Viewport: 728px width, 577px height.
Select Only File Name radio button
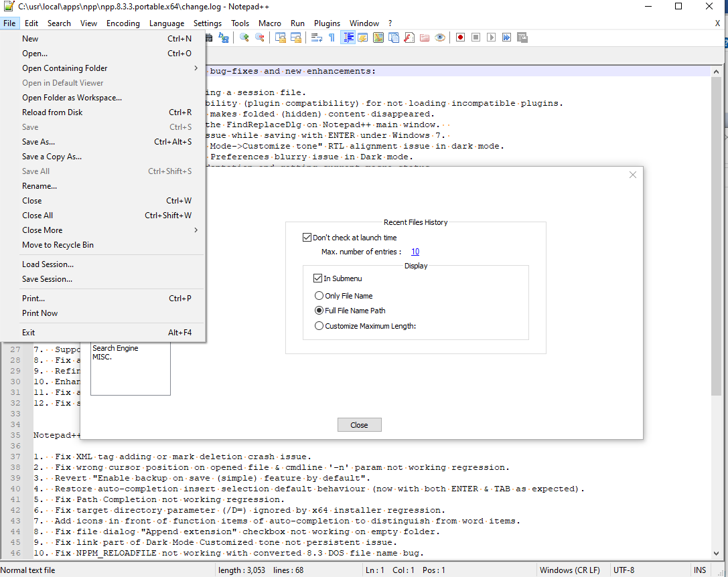click(319, 296)
